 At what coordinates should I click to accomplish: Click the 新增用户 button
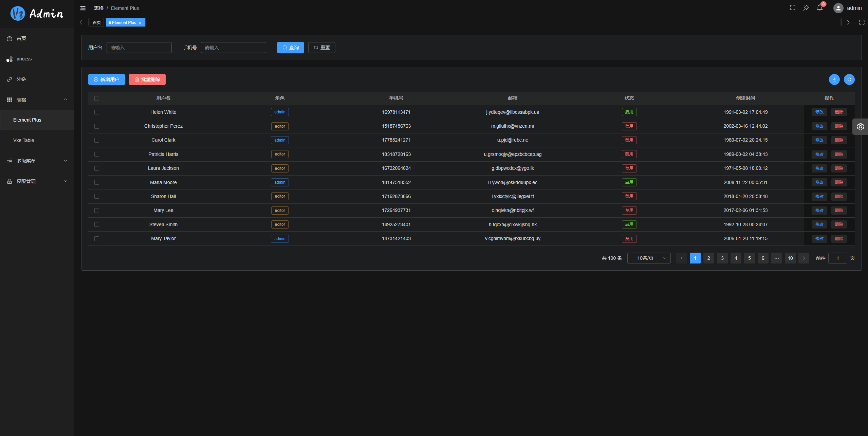click(106, 79)
